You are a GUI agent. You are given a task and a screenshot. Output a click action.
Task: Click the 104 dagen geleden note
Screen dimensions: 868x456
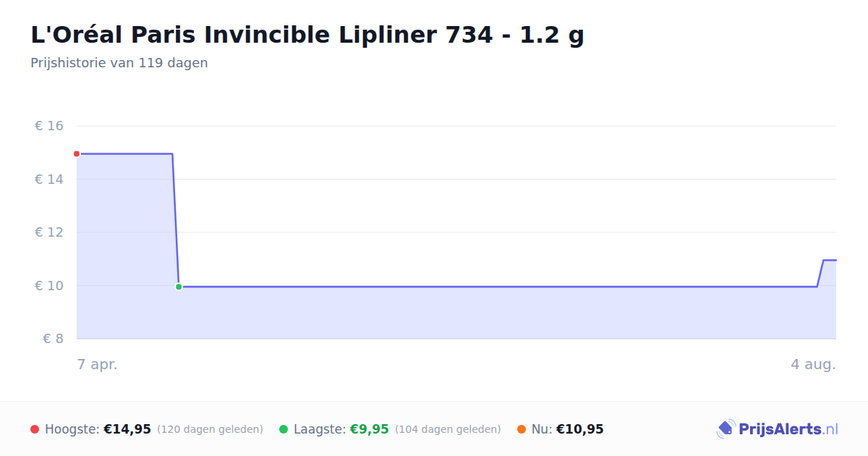[448, 429]
